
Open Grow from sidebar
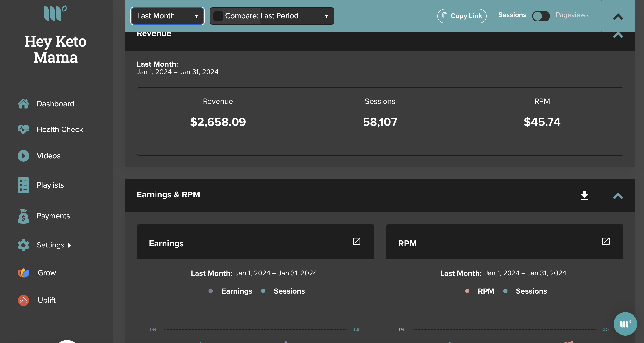point(47,273)
